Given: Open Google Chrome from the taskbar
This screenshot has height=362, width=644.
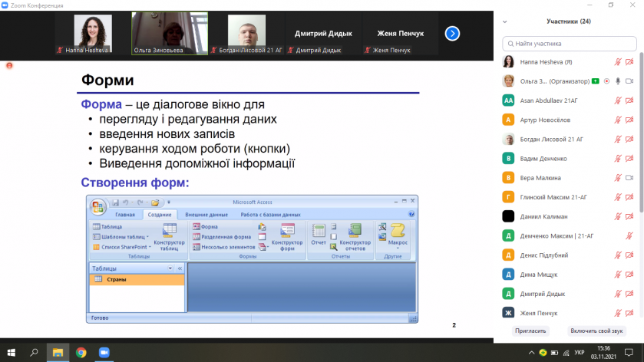Looking at the screenshot, I should pos(81,352).
